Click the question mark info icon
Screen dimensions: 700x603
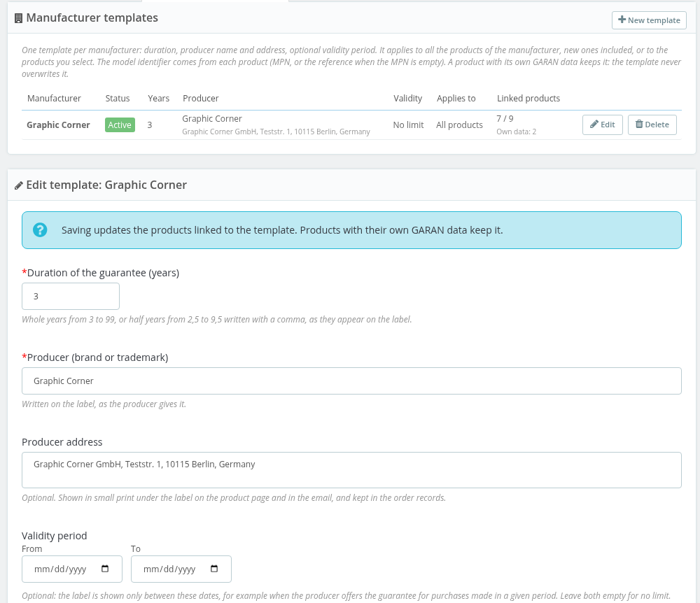click(x=40, y=230)
